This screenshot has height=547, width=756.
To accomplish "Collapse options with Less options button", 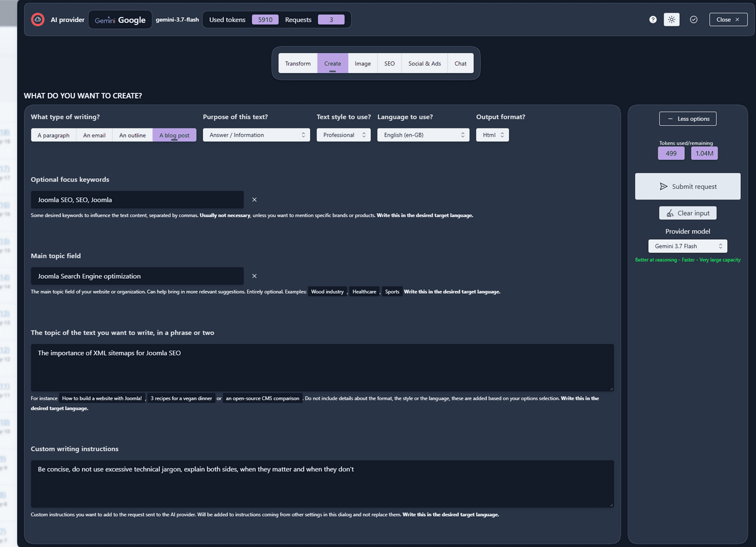I will (x=688, y=119).
